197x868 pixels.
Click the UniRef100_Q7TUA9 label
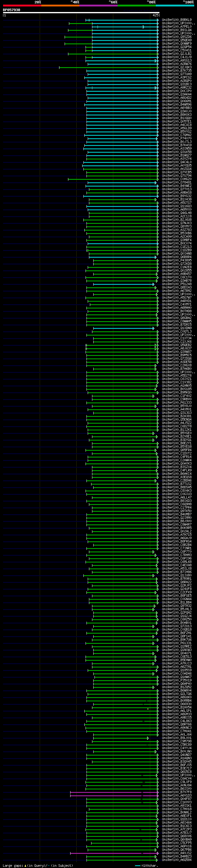(176, 74)
